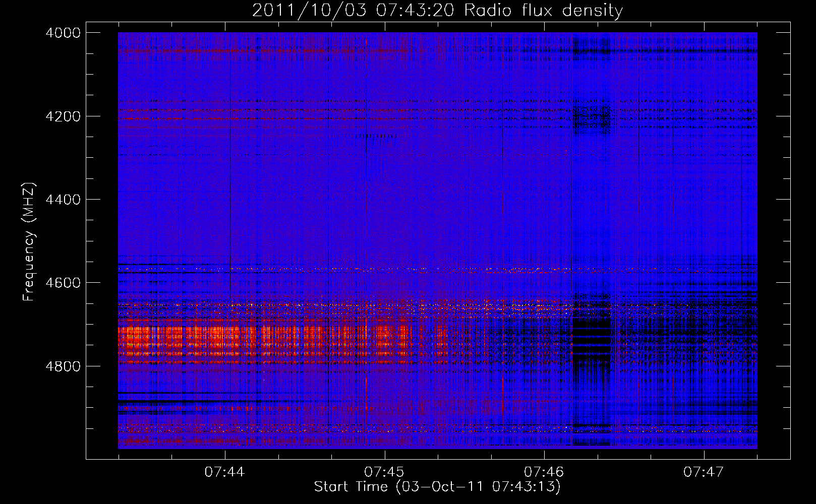Select the 4000 frequency axis label
This screenshot has height=504, width=816.
pyautogui.click(x=63, y=33)
